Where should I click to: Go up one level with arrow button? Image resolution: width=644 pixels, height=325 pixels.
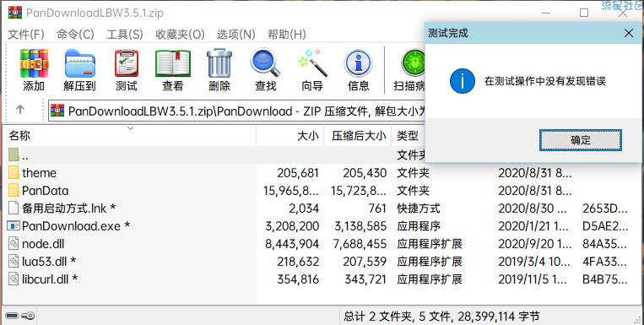(20, 109)
